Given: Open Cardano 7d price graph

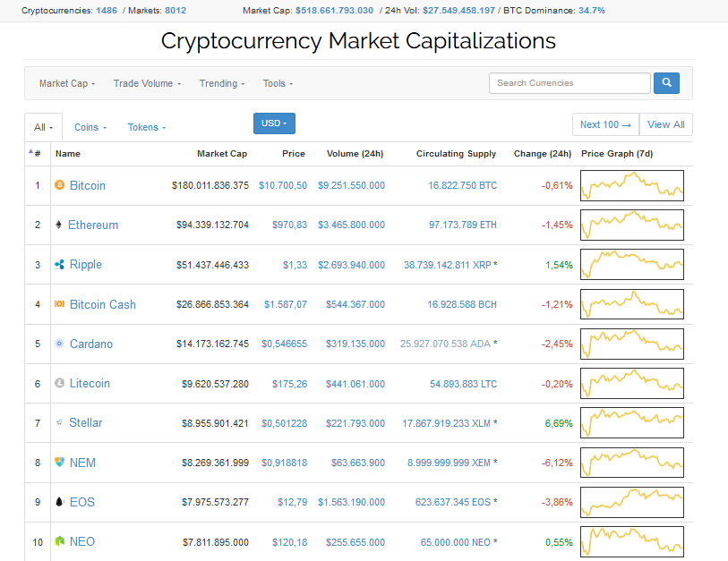Looking at the screenshot, I should pos(632,344).
